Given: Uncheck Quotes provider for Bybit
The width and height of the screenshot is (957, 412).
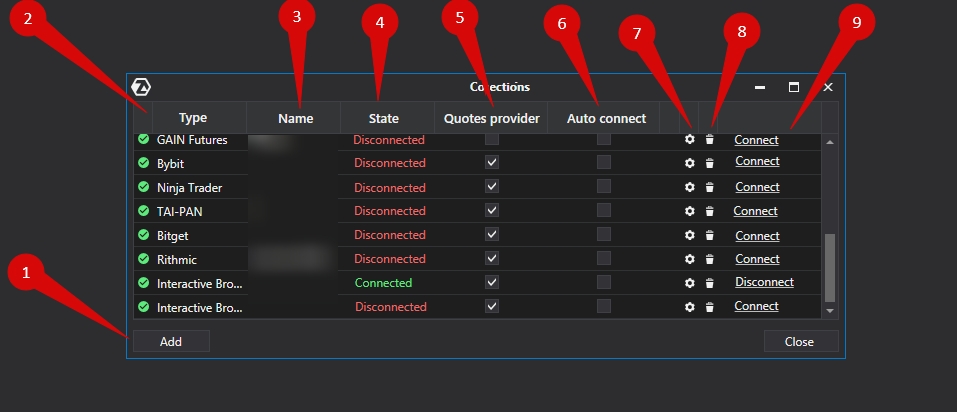Looking at the screenshot, I should 491,163.
